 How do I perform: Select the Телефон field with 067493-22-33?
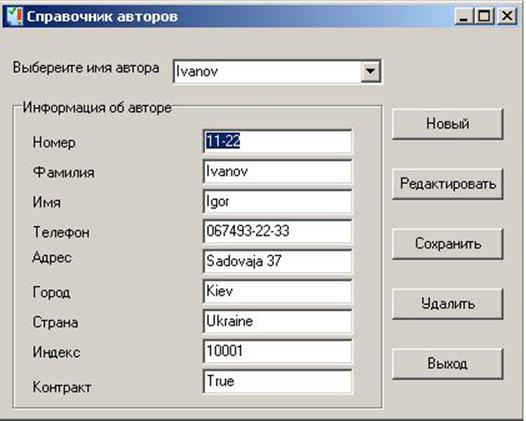click(x=277, y=231)
